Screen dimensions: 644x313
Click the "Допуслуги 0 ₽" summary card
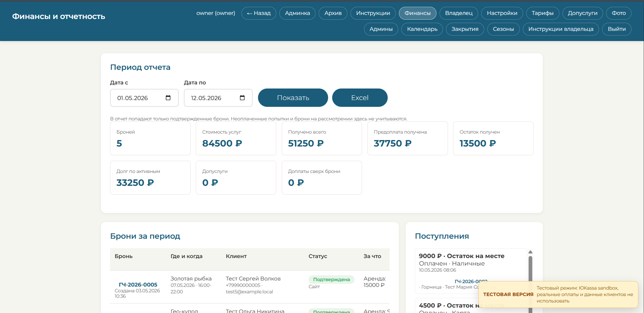pyautogui.click(x=236, y=178)
